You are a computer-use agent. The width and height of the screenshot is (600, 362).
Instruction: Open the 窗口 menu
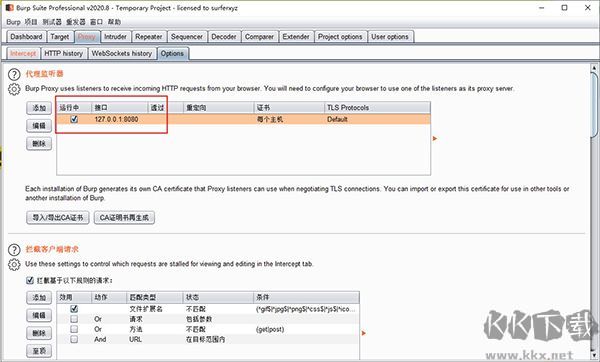pyautogui.click(x=96, y=22)
